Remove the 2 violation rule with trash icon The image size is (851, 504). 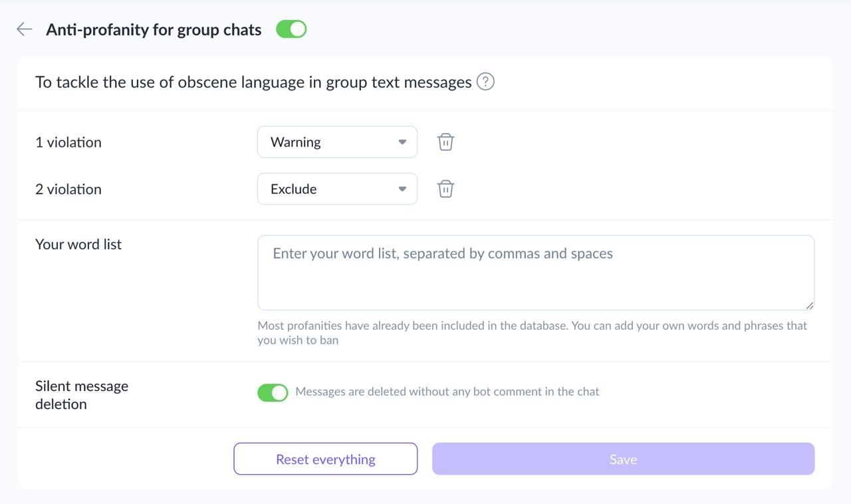pyautogui.click(x=445, y=189)
